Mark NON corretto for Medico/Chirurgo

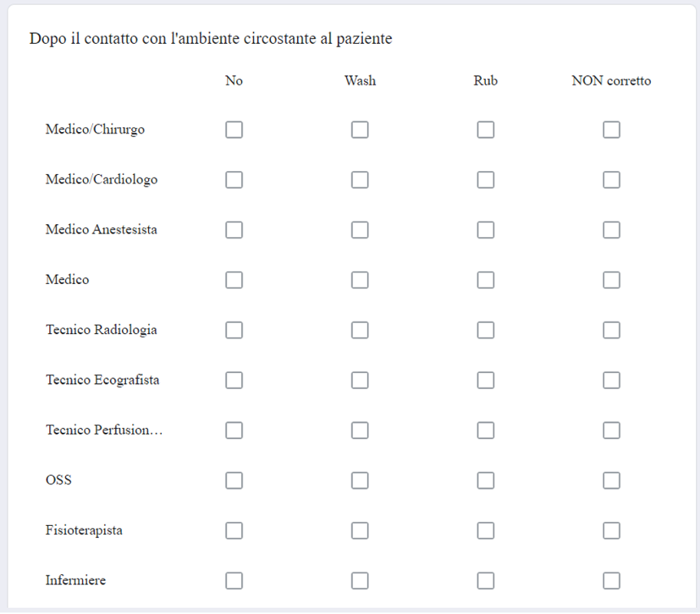coord(612,130)
